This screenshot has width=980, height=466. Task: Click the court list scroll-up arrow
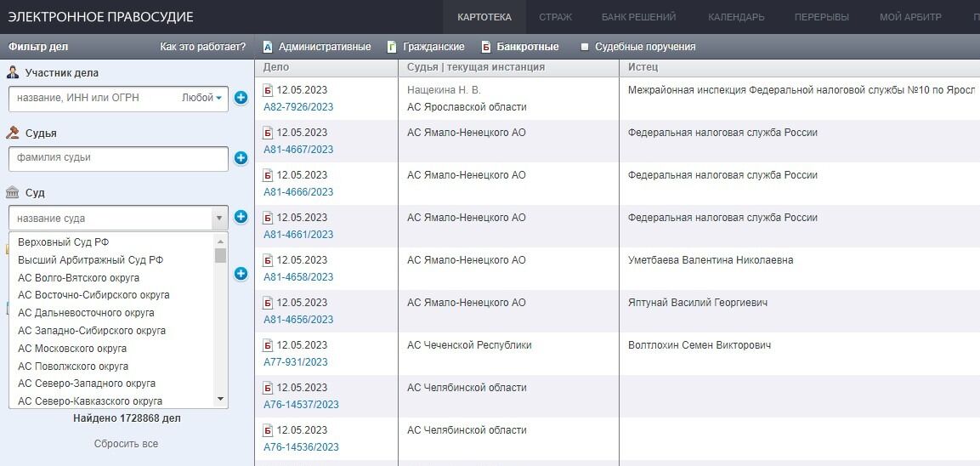[221, 241]
